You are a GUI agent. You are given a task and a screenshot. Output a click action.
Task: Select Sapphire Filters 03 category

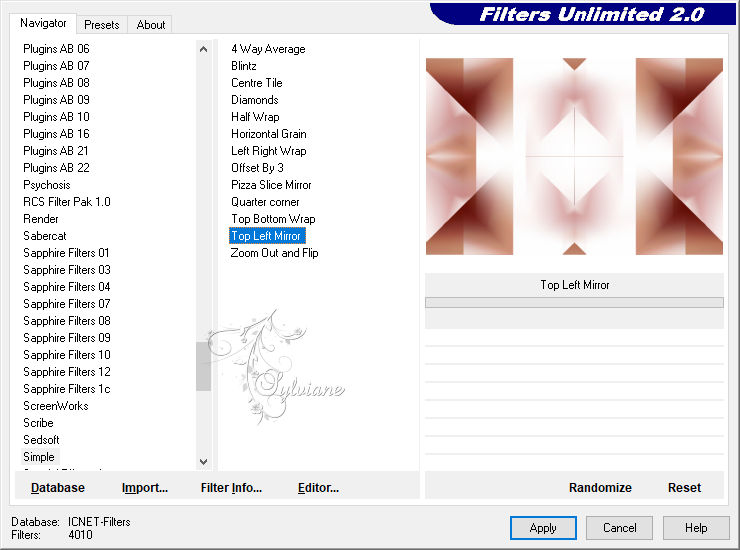[x=67, y=270]
